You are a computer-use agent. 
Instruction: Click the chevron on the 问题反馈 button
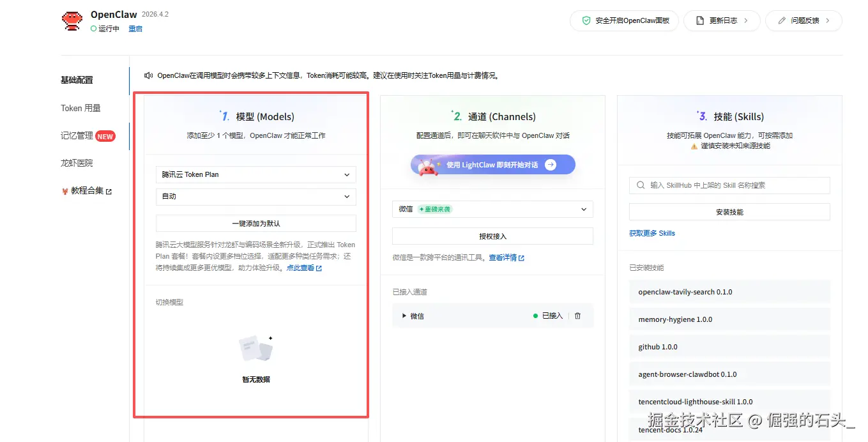[x=828, y=20]
